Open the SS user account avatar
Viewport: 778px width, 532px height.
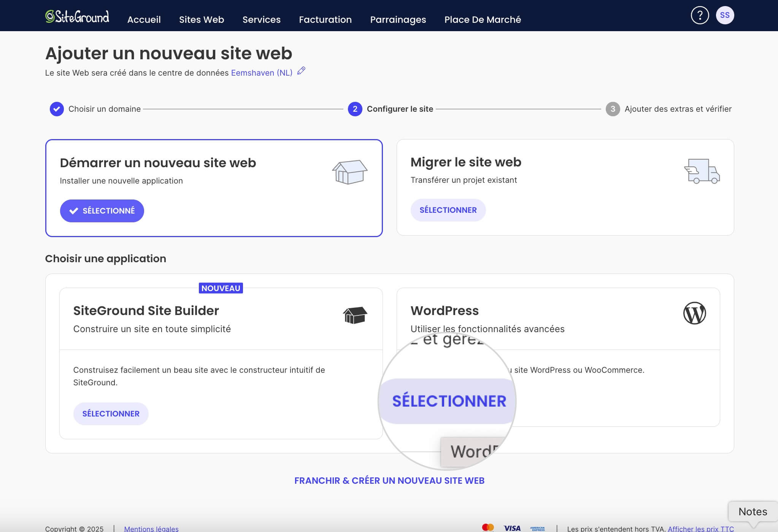[725, 15]
